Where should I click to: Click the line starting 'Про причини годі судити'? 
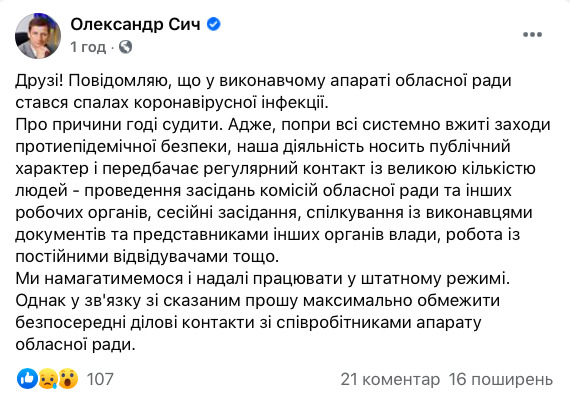(x=283, y=125)
